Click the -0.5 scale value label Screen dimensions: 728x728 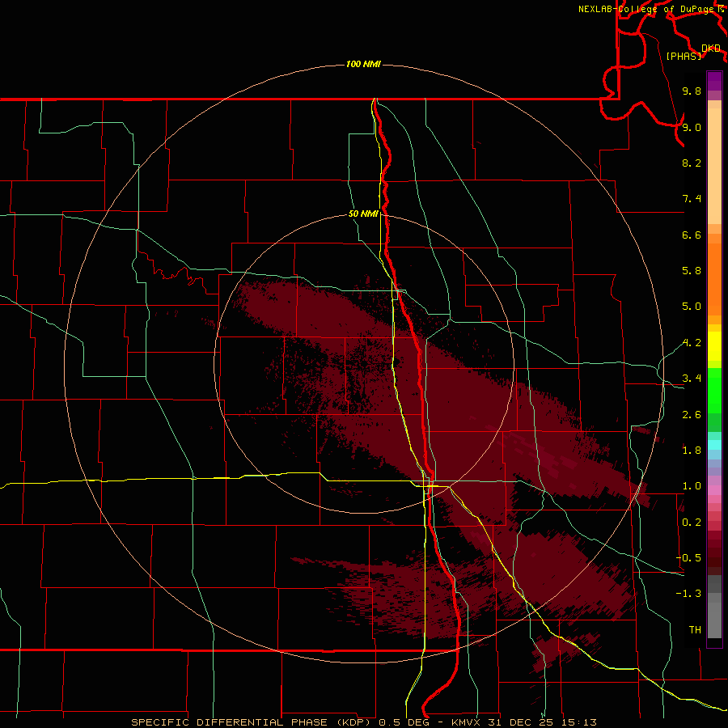688,558
